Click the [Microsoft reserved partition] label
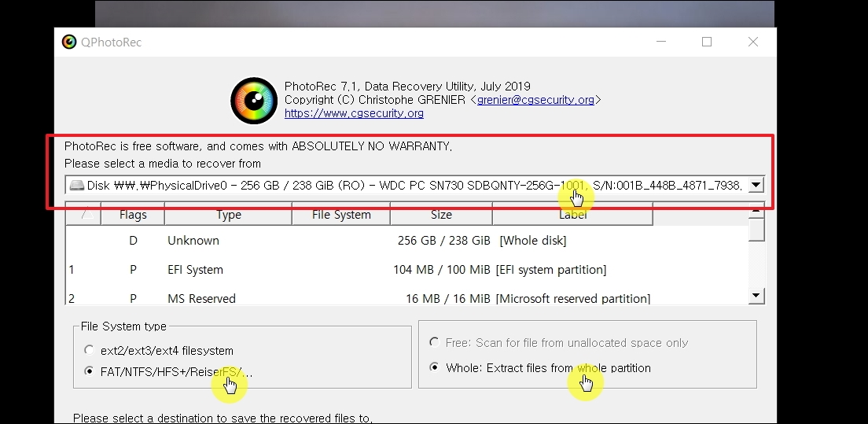 point(573,299)
